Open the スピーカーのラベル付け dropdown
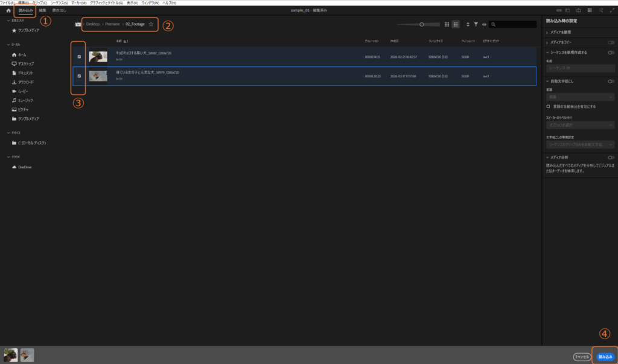The image size is (618, 364). coord(580,125)
